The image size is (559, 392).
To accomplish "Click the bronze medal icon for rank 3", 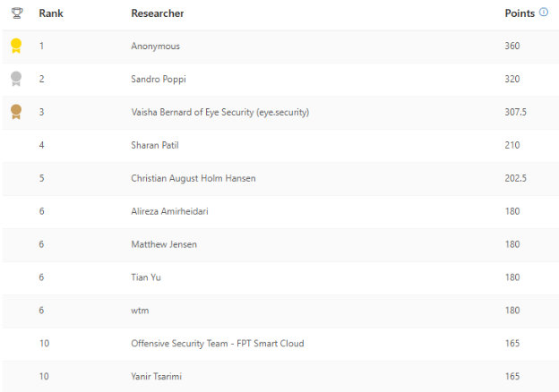I will (x=16, y=112).
